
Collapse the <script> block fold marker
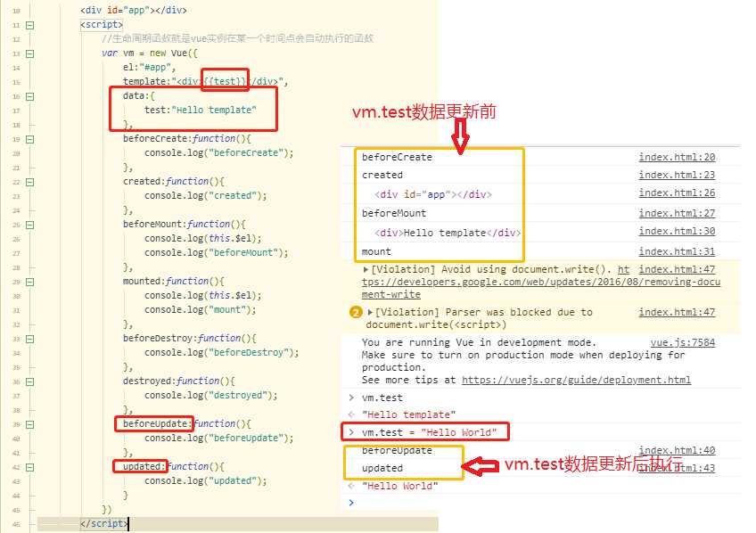tap(30, 25)
